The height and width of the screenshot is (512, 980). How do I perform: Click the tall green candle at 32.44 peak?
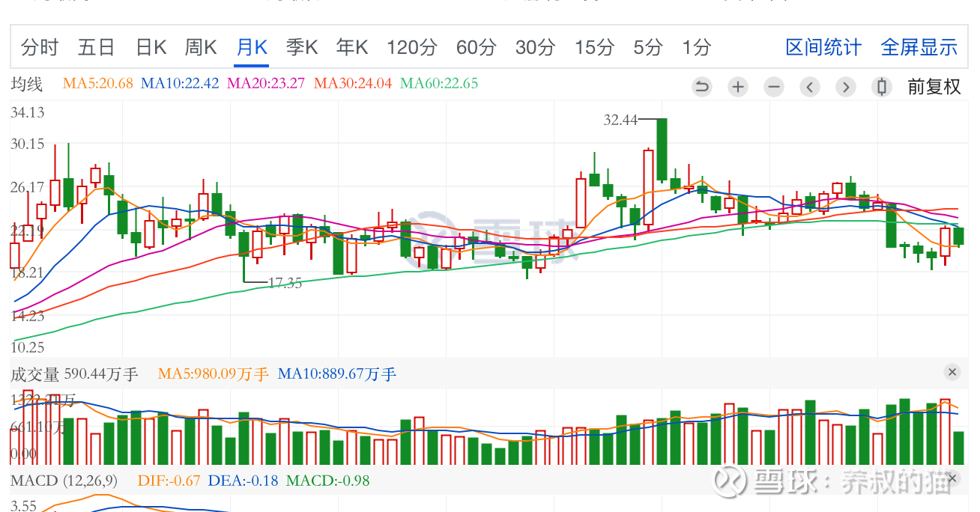pos(662,150)
